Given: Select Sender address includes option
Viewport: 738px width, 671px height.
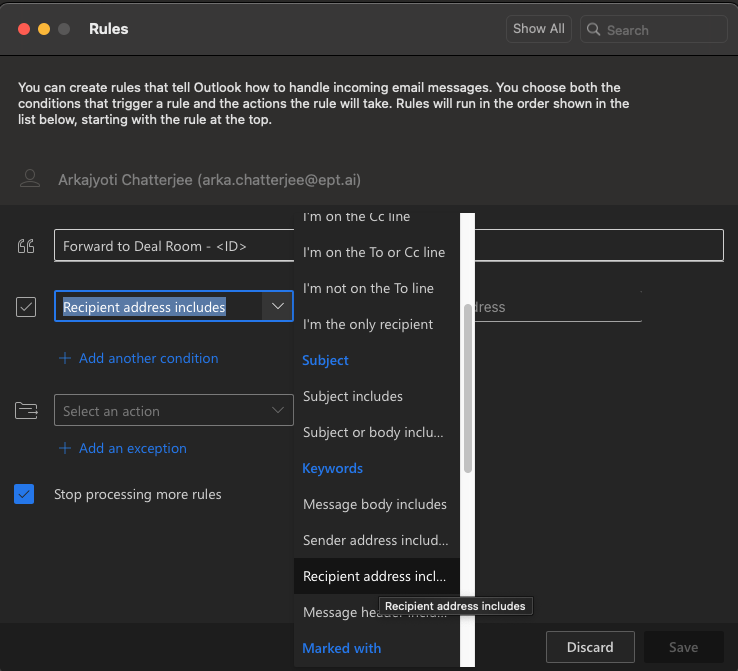Looking at the screenshot, I should [x=375, y=540].
